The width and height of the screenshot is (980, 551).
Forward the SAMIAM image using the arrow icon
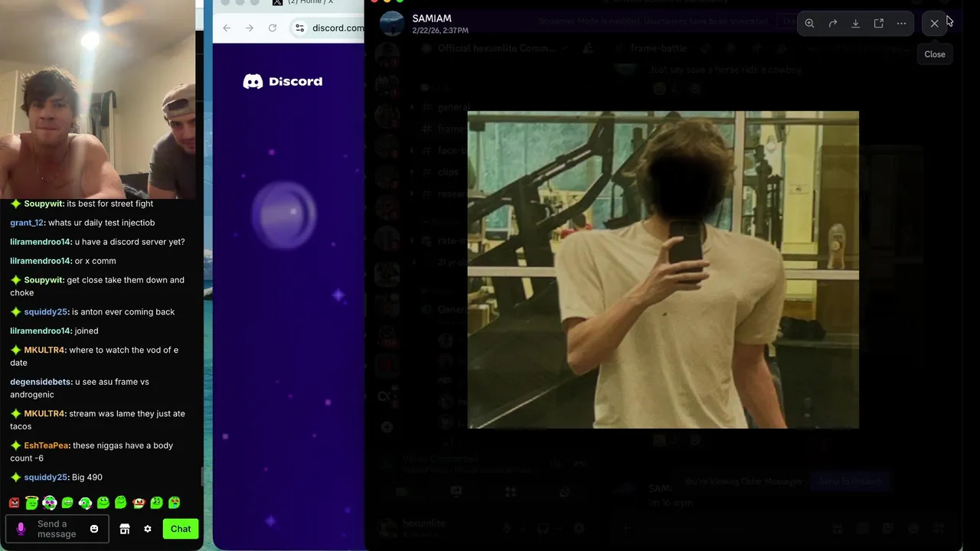[x=832, y=23]
